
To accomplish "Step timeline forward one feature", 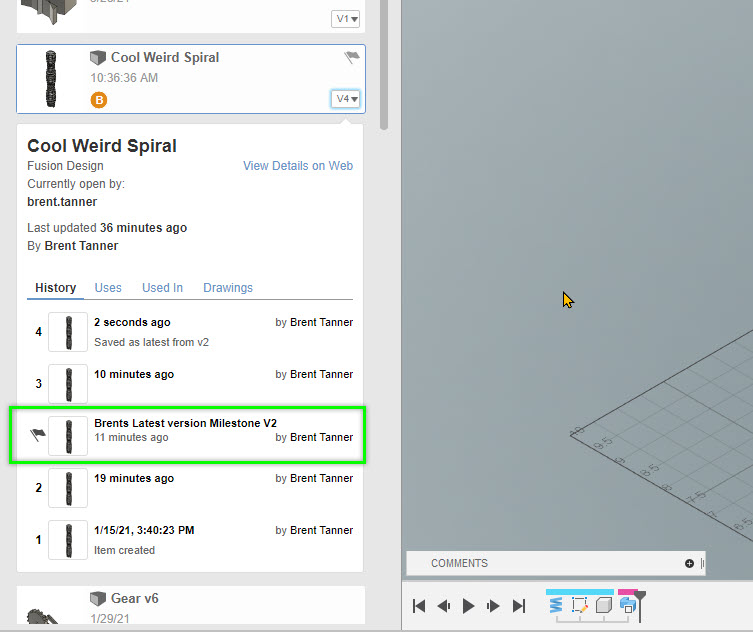I will click(x=493, y=606).
